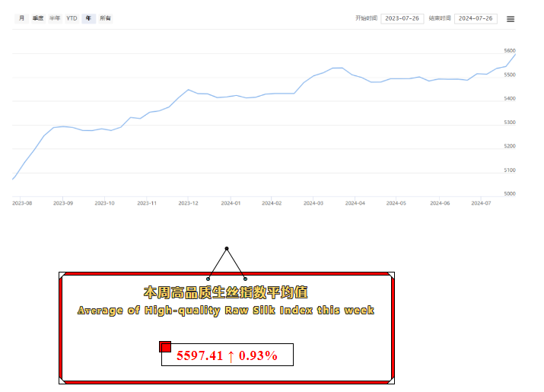Show all data with 所有 button
The height and width of the screenshot is (392, 544).
106,18
